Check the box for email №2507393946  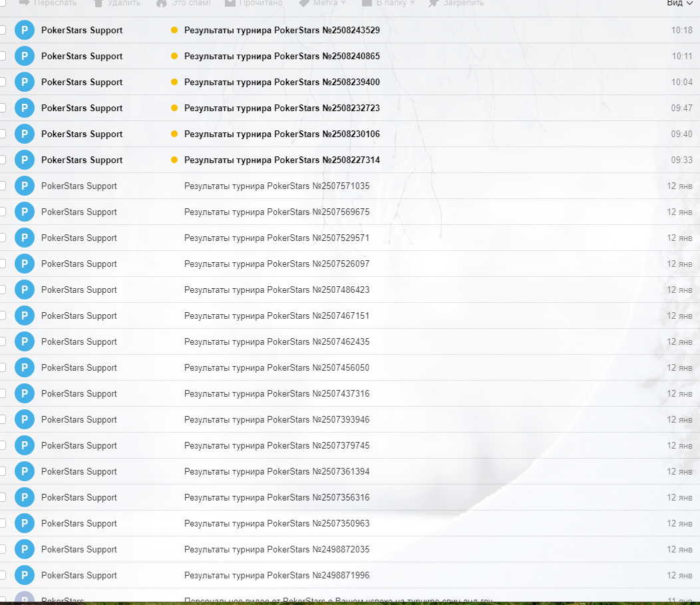pyautogui.click(x=2, y=419)
